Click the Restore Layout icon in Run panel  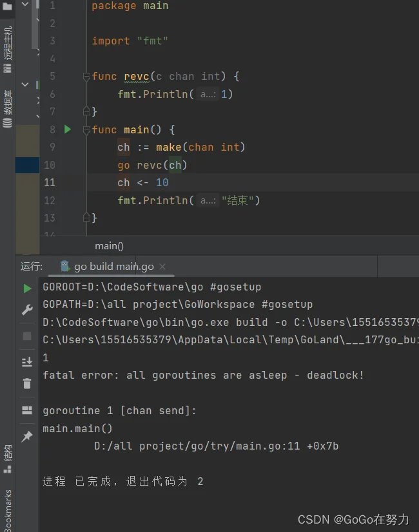coord(27,410)
